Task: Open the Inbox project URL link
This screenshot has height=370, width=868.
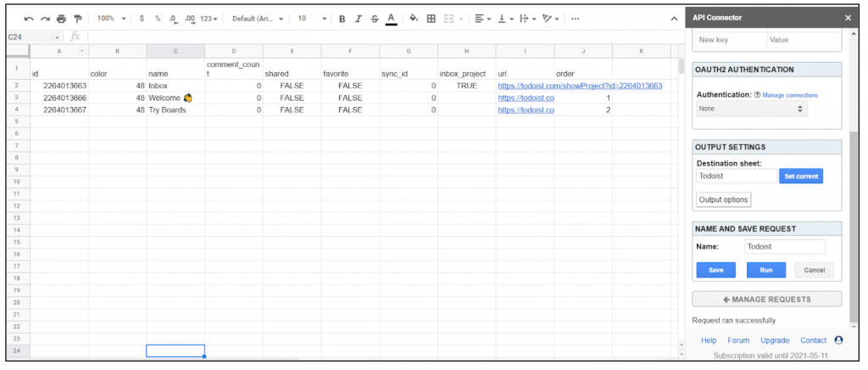Action: point(580,86)
